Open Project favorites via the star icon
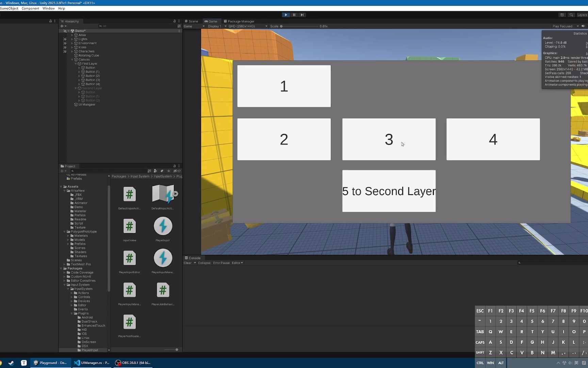Viewport: 588px width, 368px height. (168, 171)
